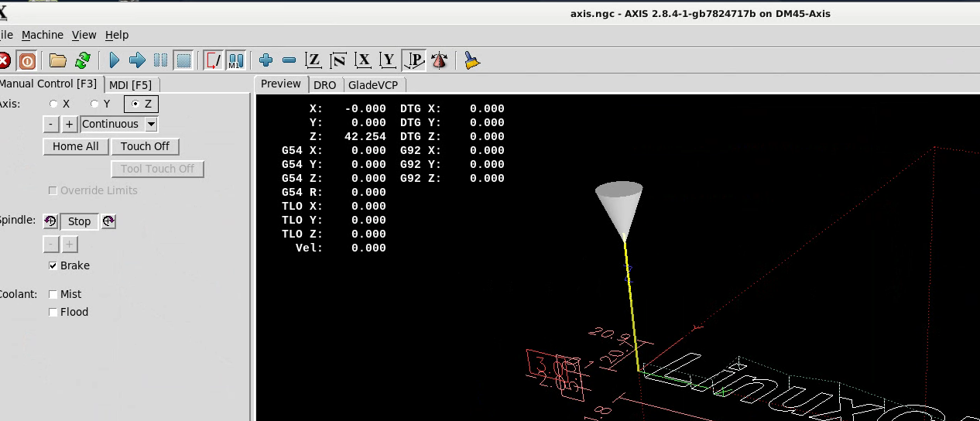Start spindle clockwise icon
This screenshot has height=421, width=980.
[108, 221]
